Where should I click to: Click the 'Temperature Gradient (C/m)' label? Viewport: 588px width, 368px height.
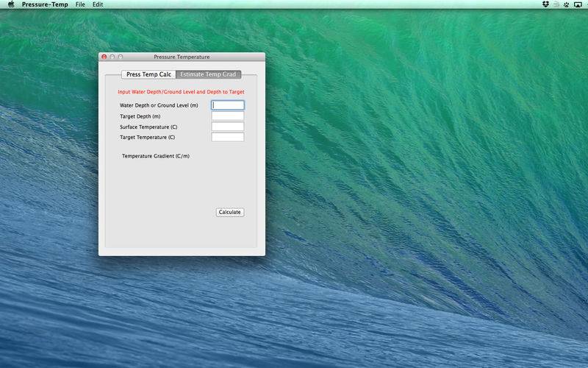click(156, 156)
